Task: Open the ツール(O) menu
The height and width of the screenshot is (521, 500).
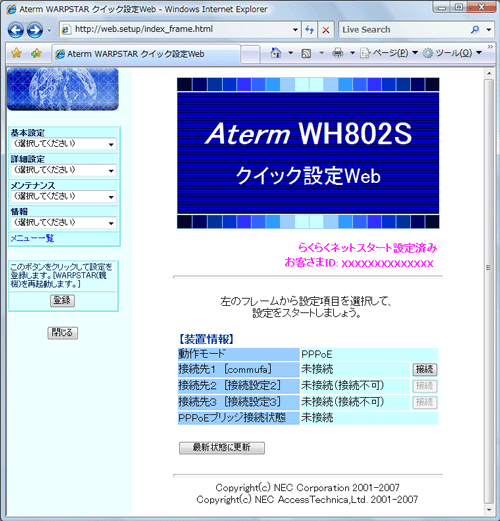Action: click(452, 53)
